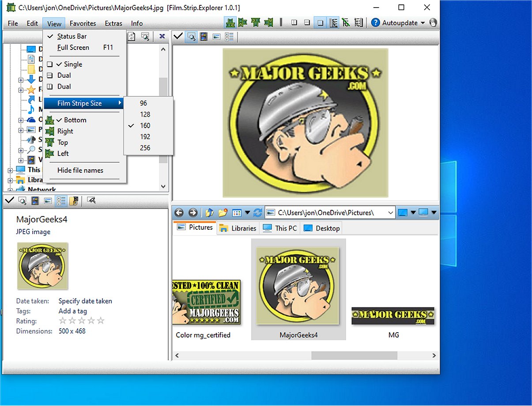Set film strip position to Right
Image resolution: width=532 pixels, height=406 pixels.
coord(65,131)
